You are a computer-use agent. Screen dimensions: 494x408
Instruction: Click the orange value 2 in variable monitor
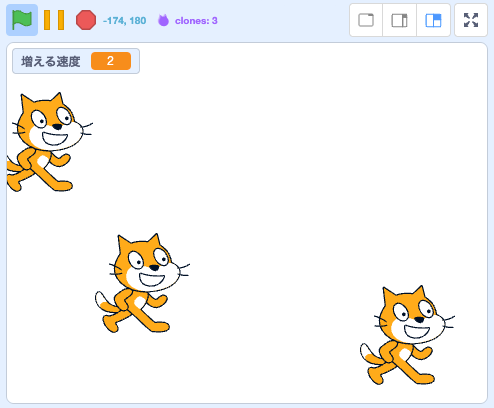tap(111, 61)
